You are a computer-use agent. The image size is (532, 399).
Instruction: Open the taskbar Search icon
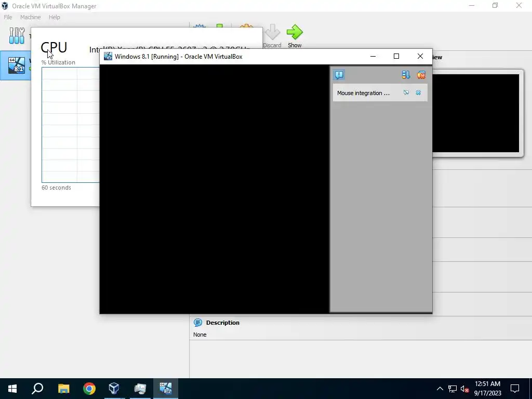pyautogui.click(x=37, y=389)
